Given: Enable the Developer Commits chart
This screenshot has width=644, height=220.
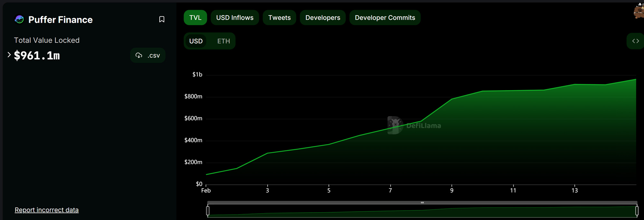Looking at the screenshot, I should pos(385,18).
